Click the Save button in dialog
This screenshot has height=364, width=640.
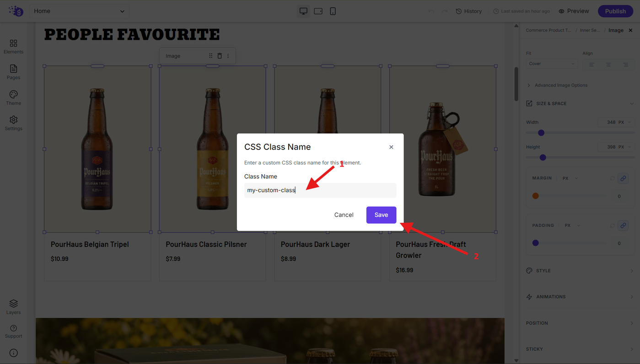coord(381,215)
